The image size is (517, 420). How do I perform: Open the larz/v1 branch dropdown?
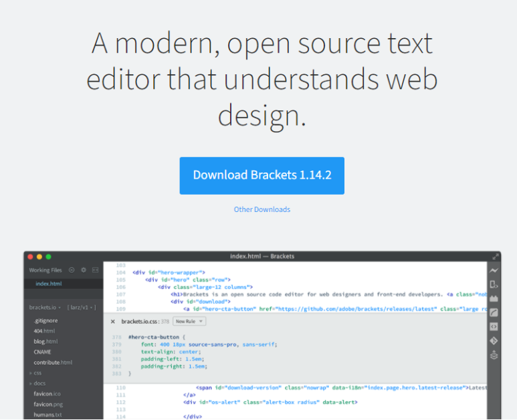click(82, 307)
